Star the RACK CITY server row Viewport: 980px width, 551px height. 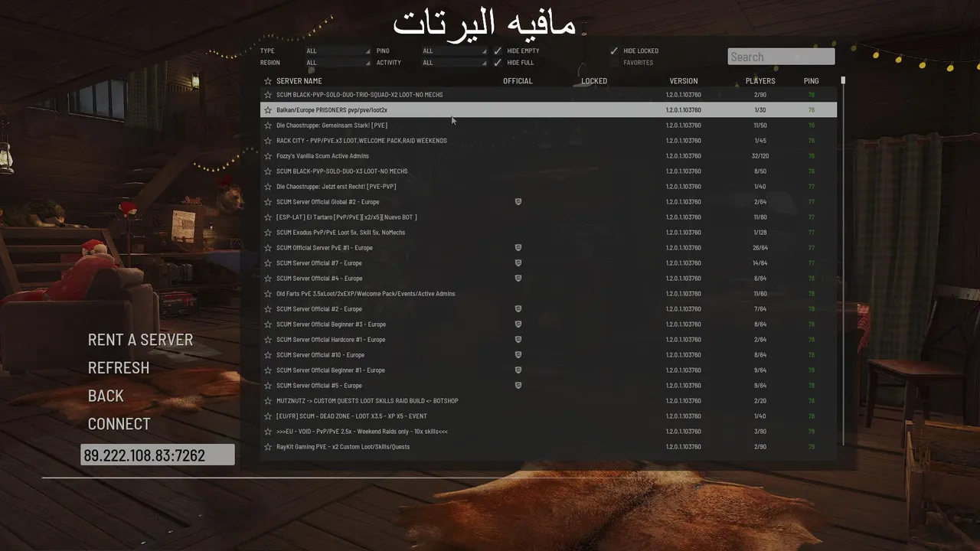tap(268, 141)
